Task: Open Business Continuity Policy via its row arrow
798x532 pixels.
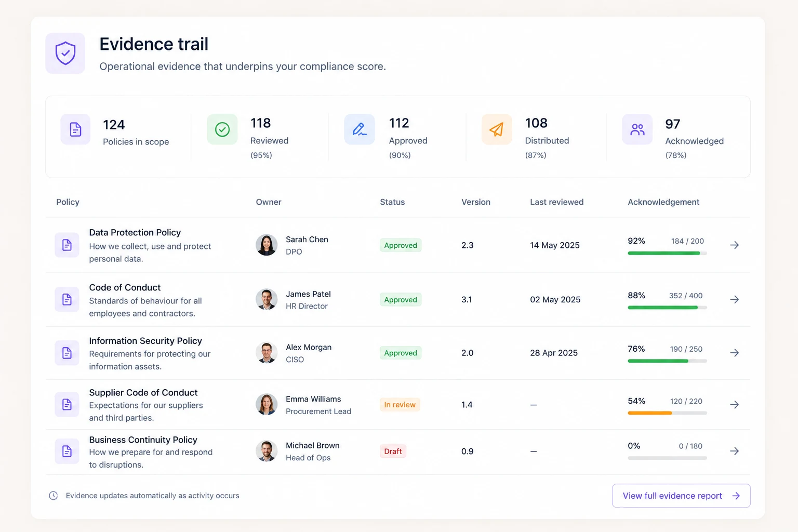Action: [x=734, y=451]
